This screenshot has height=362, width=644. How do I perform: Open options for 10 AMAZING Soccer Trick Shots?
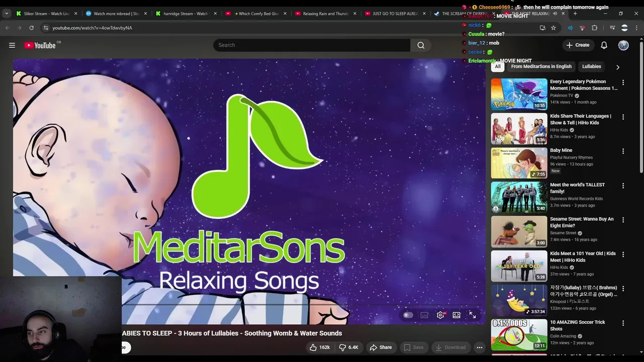tap(623, 323)
